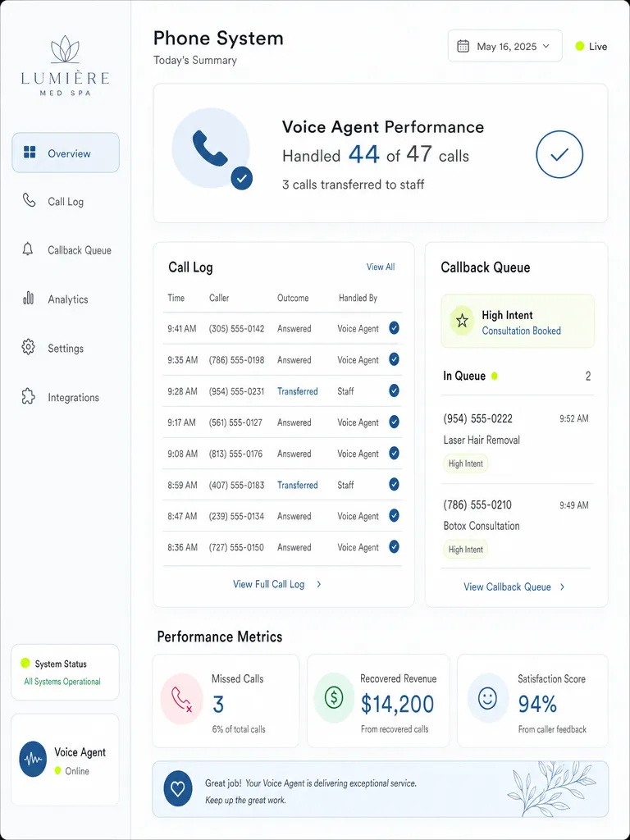Screen dimensions: 630x840
Task: Click the small check badge on phone icon
Action: coord(242,178)
